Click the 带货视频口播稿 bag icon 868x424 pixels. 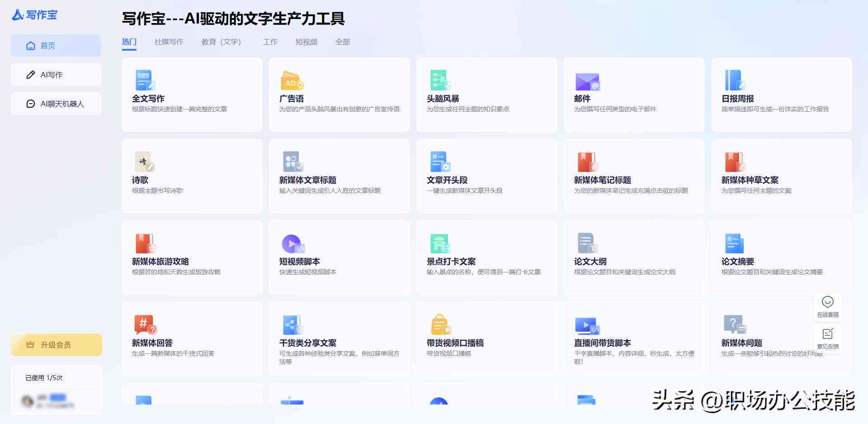pos(441,324)
